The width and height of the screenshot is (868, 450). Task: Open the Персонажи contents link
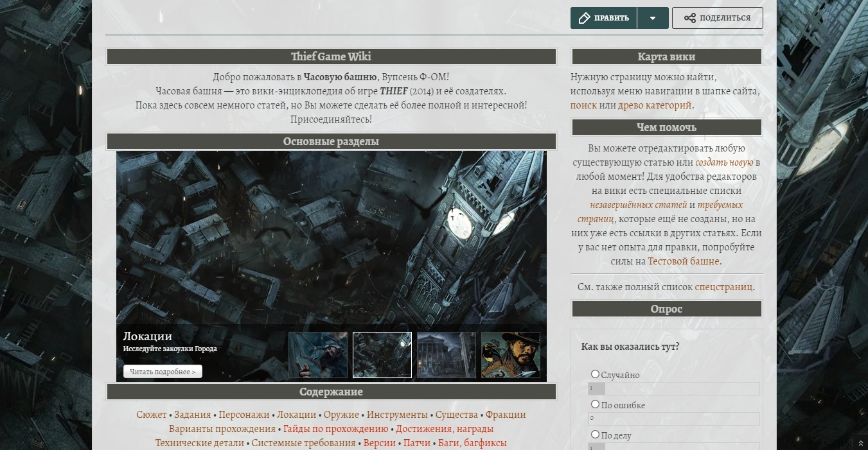[x=244, y=415]
